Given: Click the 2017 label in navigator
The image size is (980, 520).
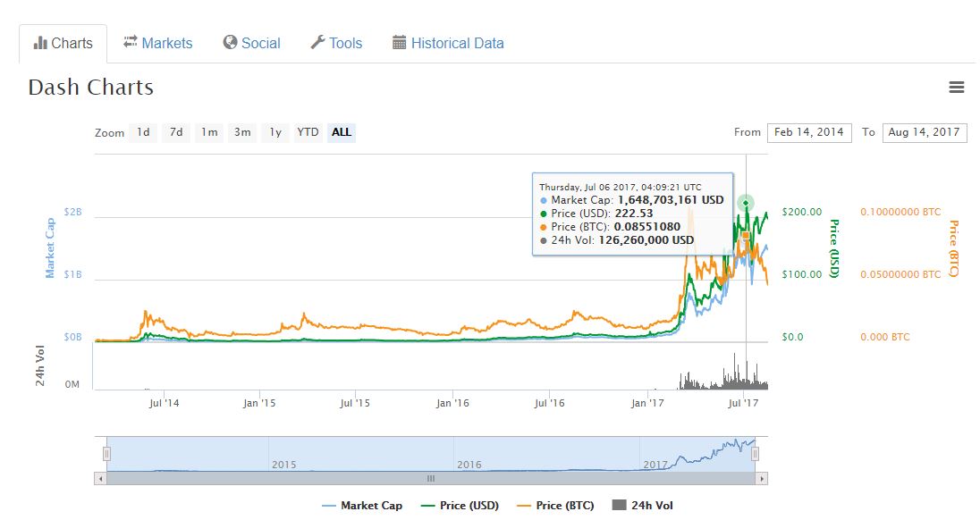Looking at the screenshot, I should pyautogui.click(x=655, y=465).
